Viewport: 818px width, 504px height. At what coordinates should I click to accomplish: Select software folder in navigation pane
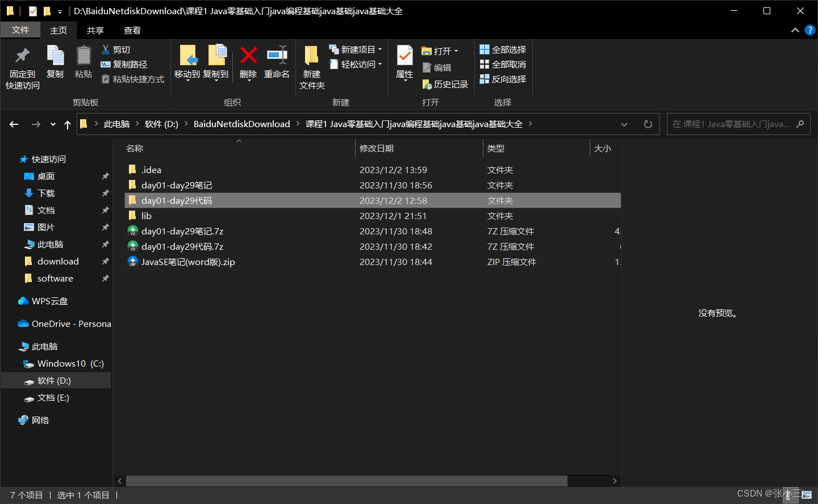(55, 279)
